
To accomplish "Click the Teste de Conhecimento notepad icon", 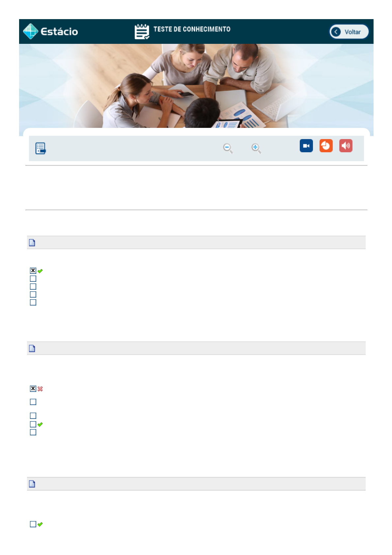I will pos(142,32).
